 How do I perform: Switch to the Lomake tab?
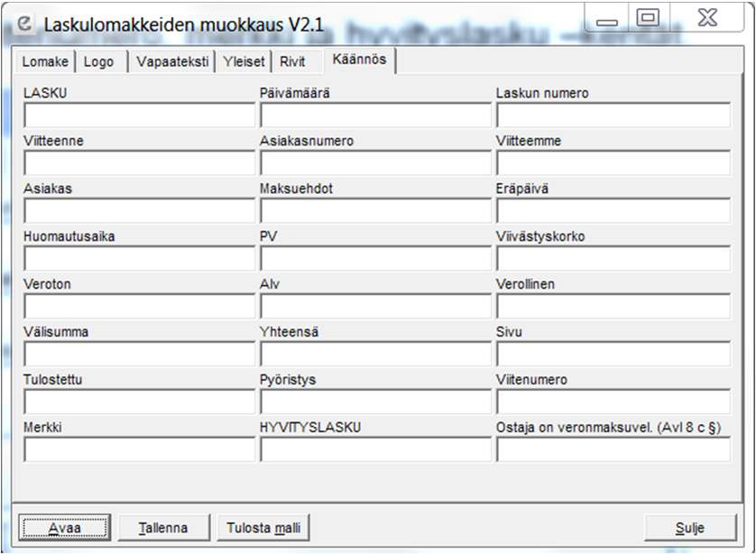45,61
